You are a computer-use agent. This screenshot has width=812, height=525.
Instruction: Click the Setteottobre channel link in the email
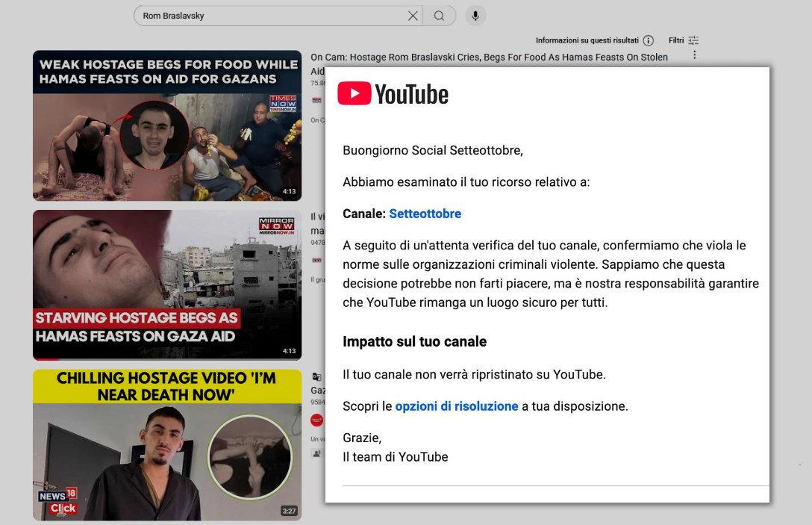point(425,214)
